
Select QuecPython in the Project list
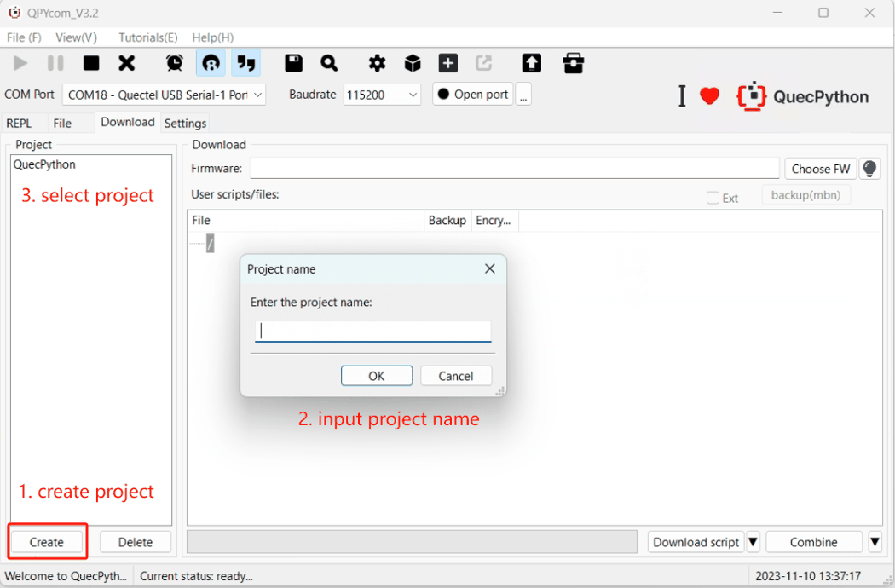tap(44, 164)
